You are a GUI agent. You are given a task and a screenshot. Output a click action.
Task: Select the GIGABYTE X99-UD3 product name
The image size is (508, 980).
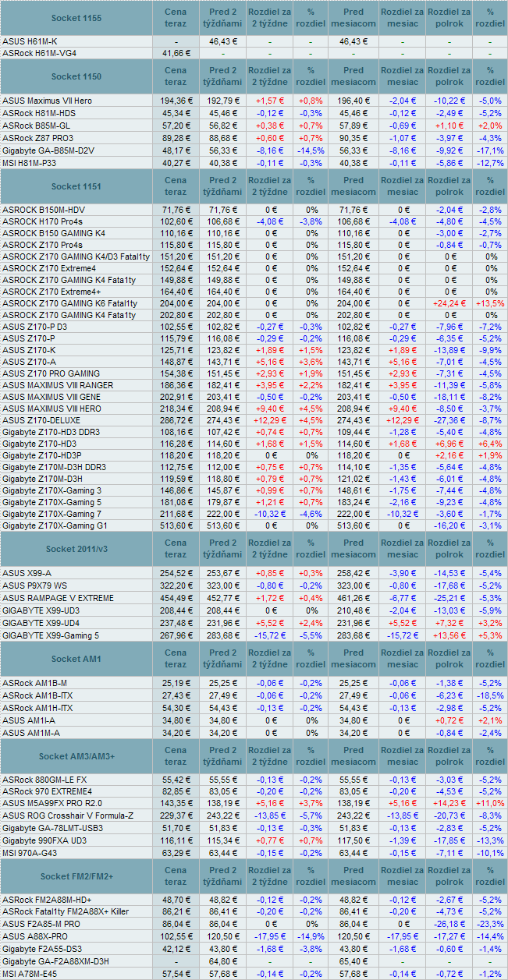point(41,610)
